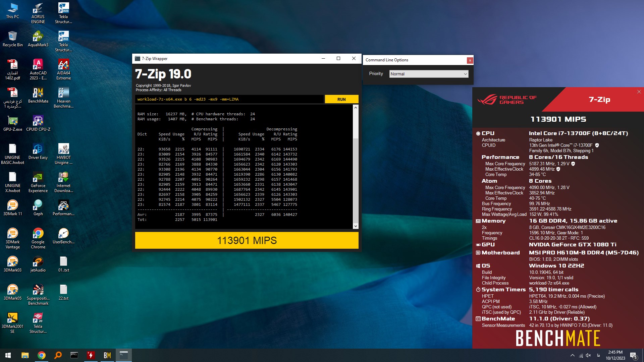The height and width of the screenshot is (362, 644).
Task: Open Windows Start menu
Action: tap(8, 355)
